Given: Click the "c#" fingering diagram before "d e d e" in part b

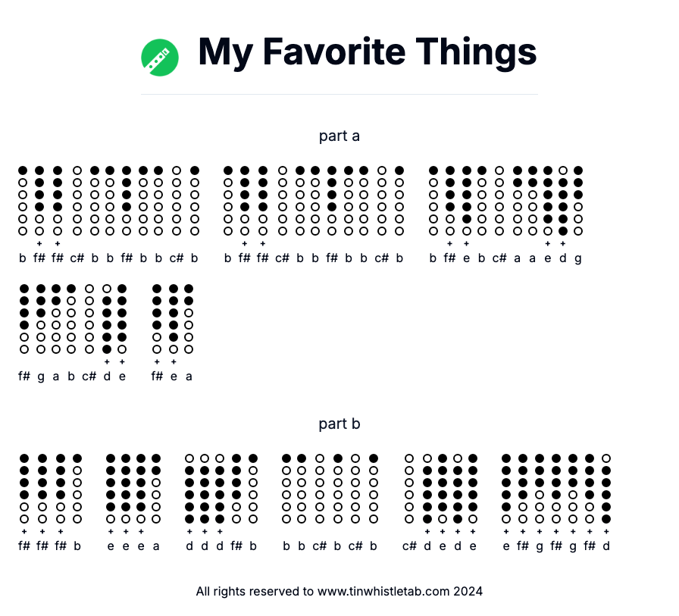Looking at the screenshot, I should [x=409, y=489].
